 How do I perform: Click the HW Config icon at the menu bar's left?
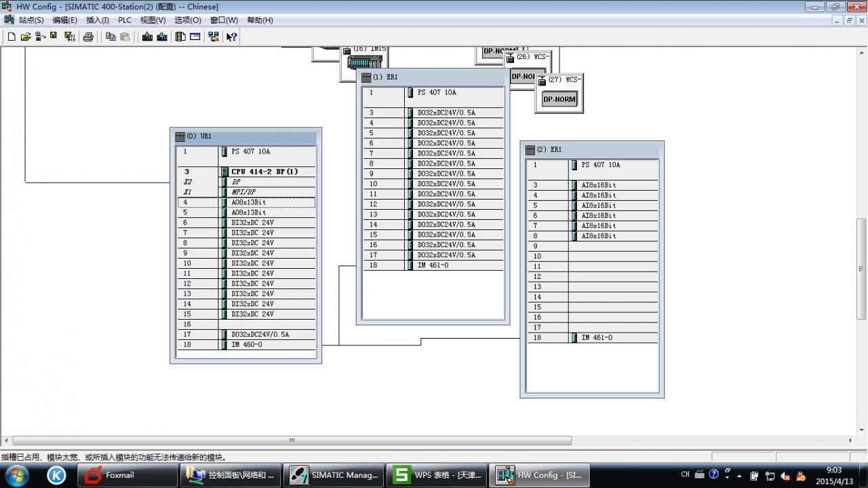(9, 20)
